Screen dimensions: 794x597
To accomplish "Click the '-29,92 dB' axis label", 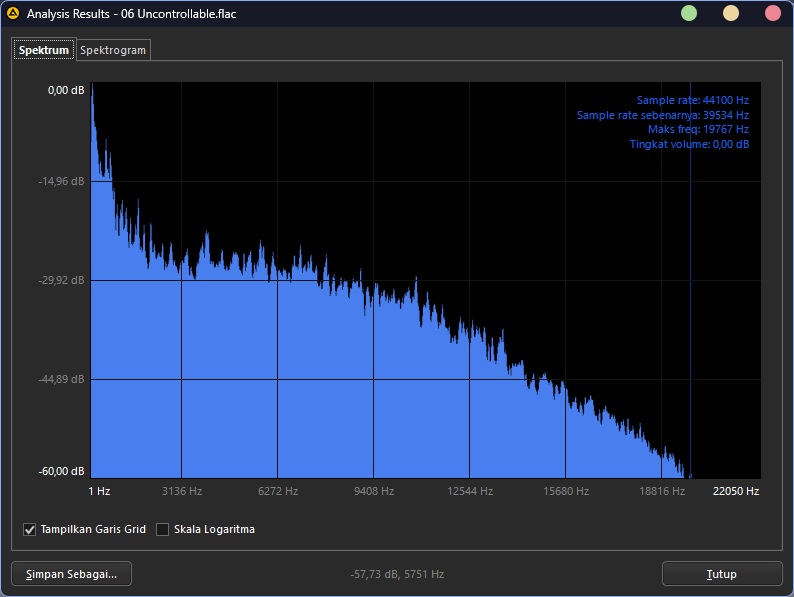I will (x=61, y=280).
